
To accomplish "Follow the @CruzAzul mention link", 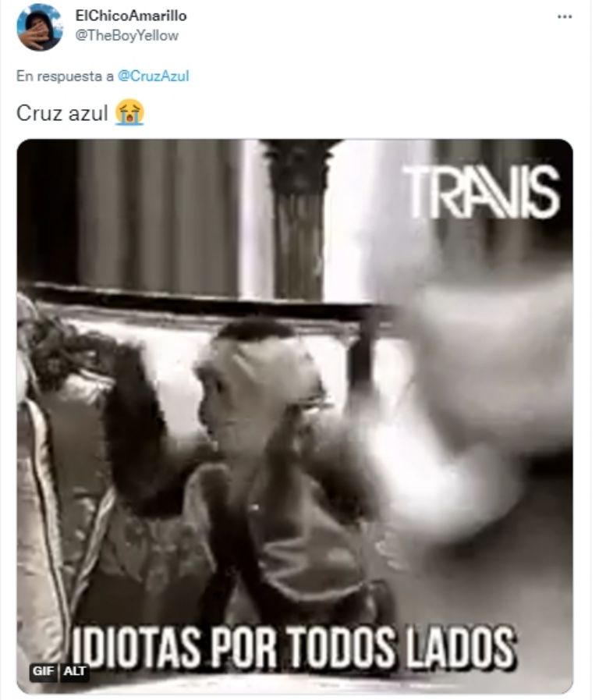I will point(153,76).
